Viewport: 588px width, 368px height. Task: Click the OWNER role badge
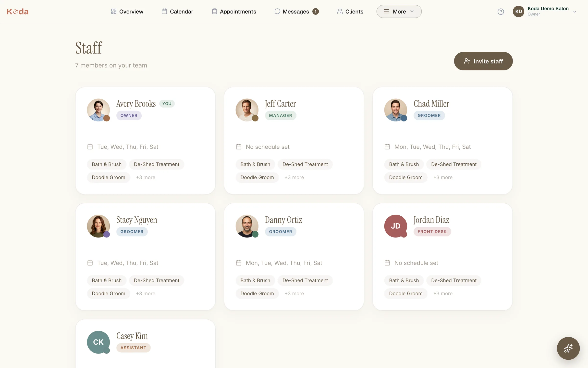(129, 116)
